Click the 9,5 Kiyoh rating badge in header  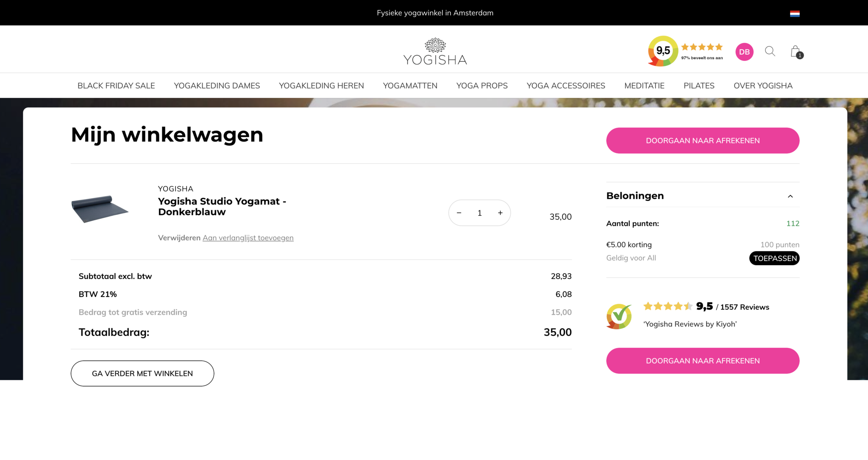pyautogui.click(x=663, y=51)
